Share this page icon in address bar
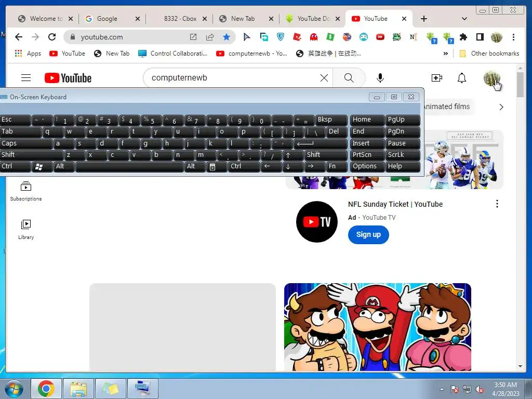 coord(210,37)
